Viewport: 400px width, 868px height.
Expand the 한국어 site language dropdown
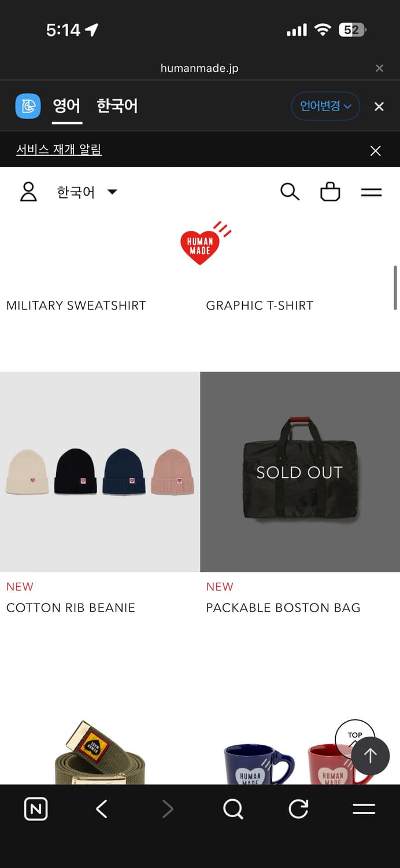(x=87, y=192)
